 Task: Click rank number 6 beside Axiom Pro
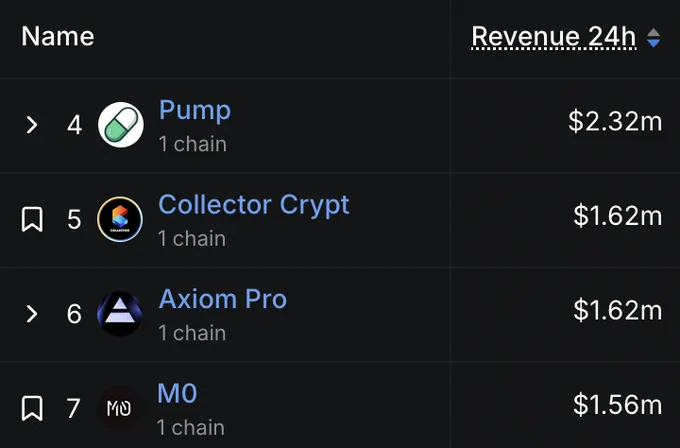tap(74, 314)
